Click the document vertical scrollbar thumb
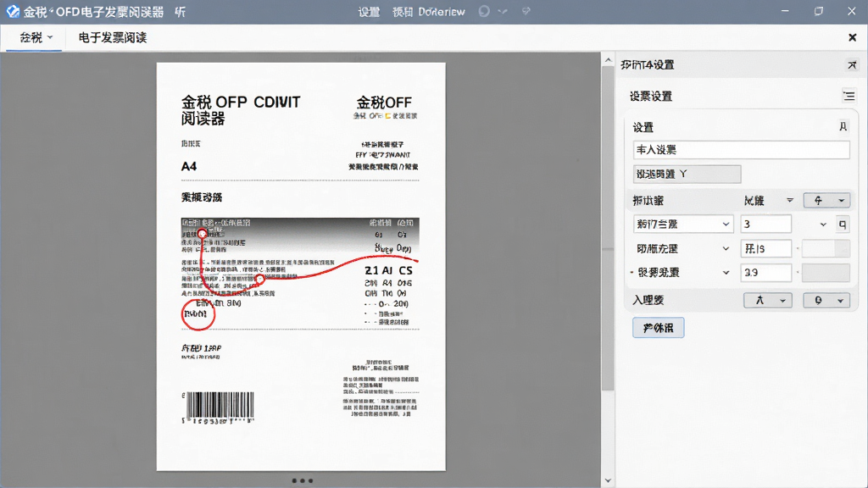This screenshot has height=488, width=868. (x=608, y=228)
